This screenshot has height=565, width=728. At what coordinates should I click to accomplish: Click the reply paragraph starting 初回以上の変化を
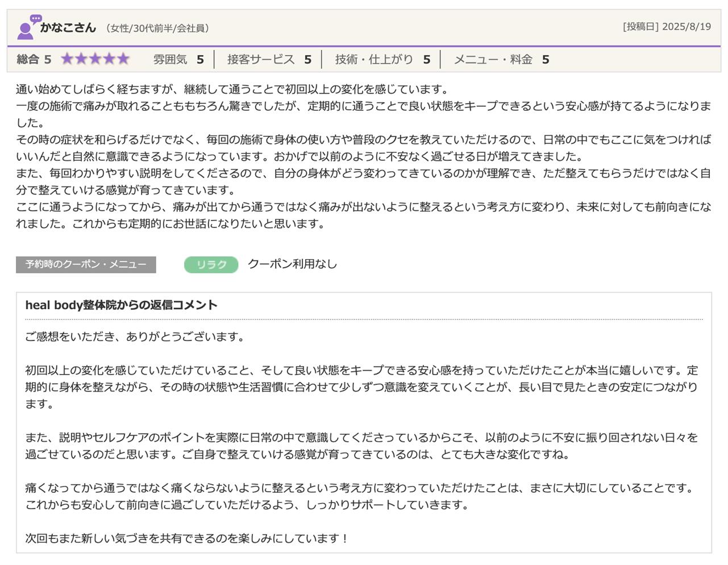coord(361,387)
